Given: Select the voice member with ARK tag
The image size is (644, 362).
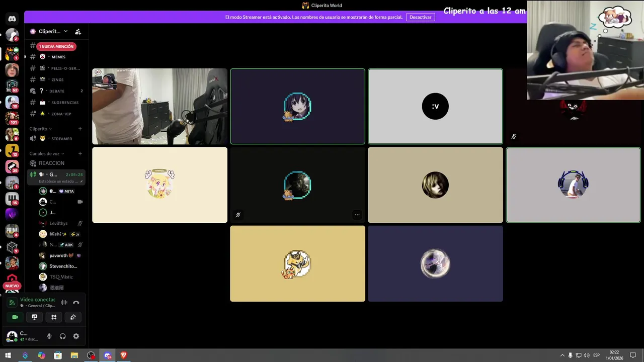Looking at the screenshot, I should pos(61,245).
